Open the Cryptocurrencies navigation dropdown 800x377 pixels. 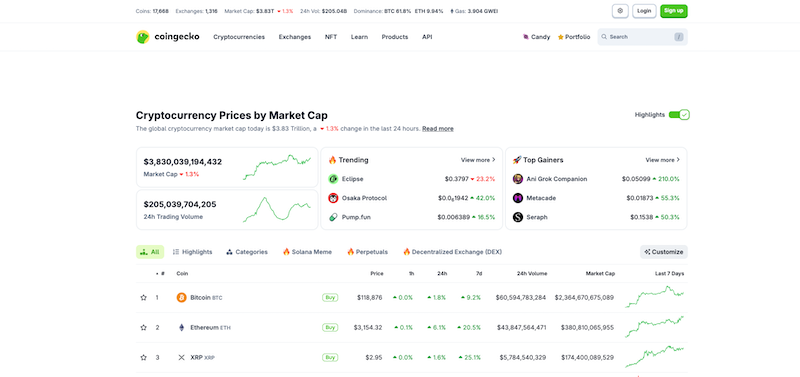pyautogui.click(x=239, y=37)
